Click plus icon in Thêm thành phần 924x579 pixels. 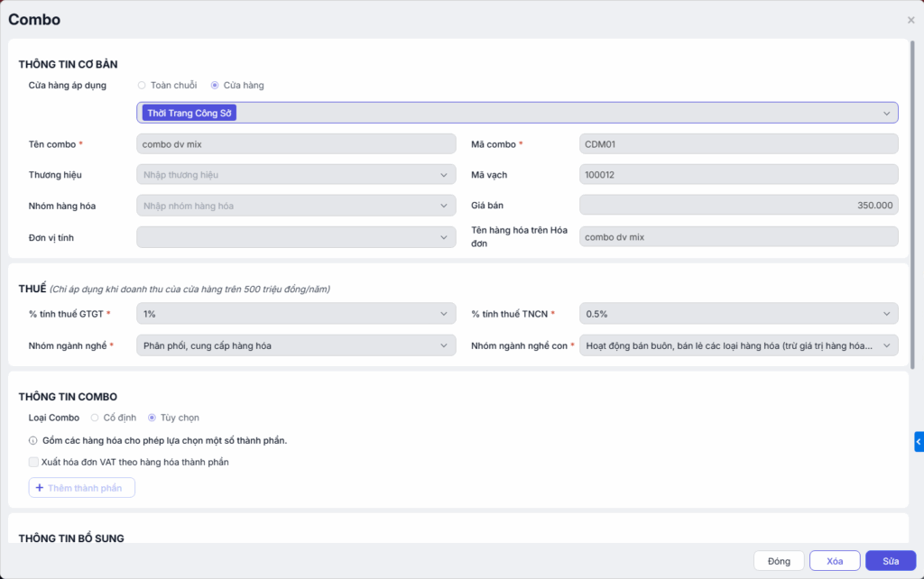pyautogui.click(x=40, y=488)
